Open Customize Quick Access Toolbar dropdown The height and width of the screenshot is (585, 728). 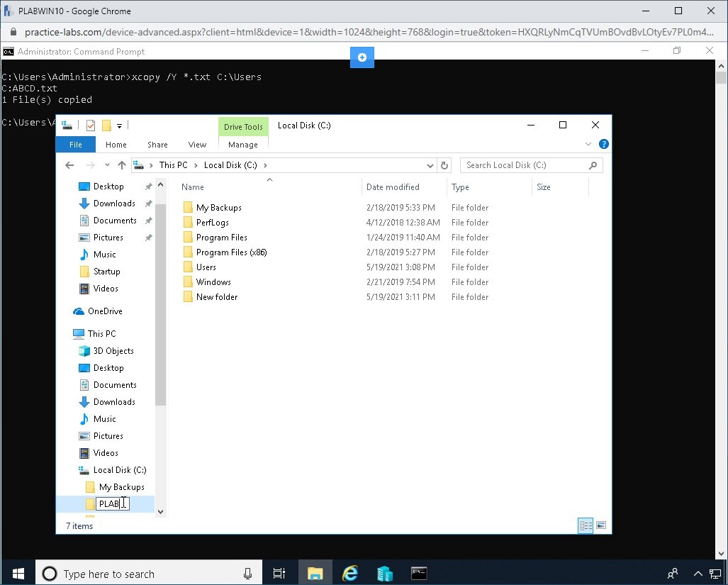click(x=119, y=126)
